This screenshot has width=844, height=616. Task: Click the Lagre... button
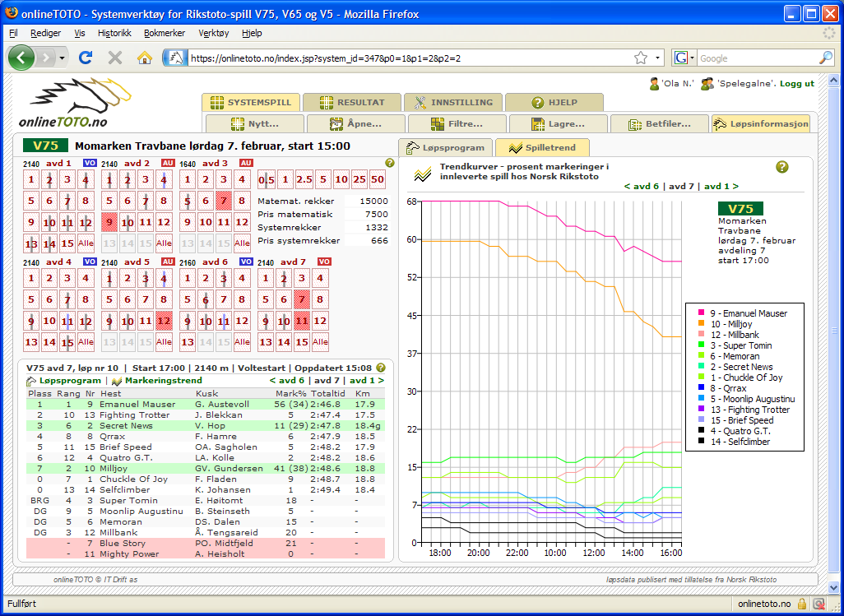[x=559, y=123]
